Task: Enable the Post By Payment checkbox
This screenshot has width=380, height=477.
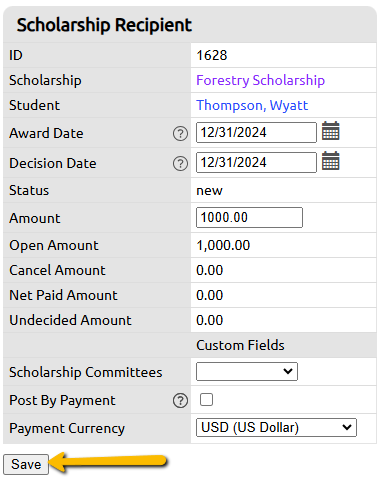Action: (x=206, y=400)
